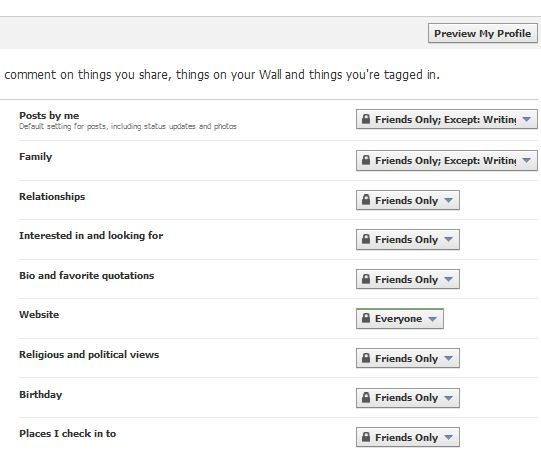Click the lock icon beside Relationships setting
Viewport: 541px width, 451px height.
point(366,200)
